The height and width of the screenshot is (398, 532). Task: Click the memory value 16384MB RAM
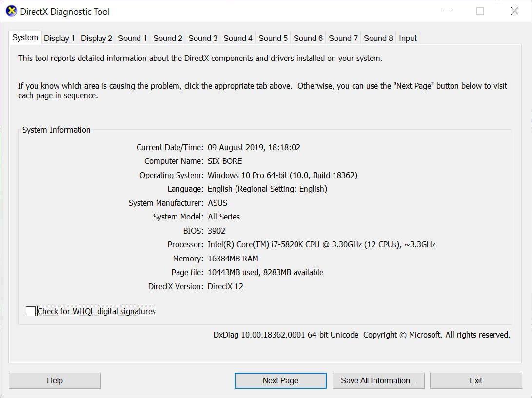(x=233, y=259)
